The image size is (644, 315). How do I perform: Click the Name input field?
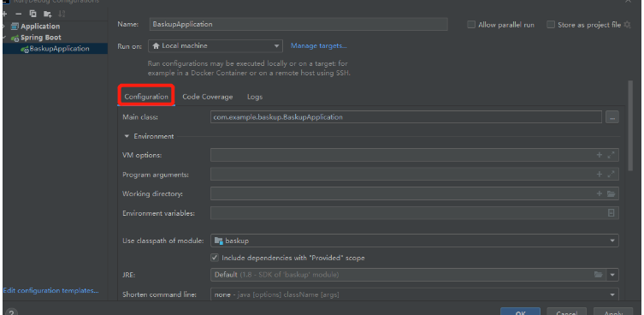click(298, 24)
